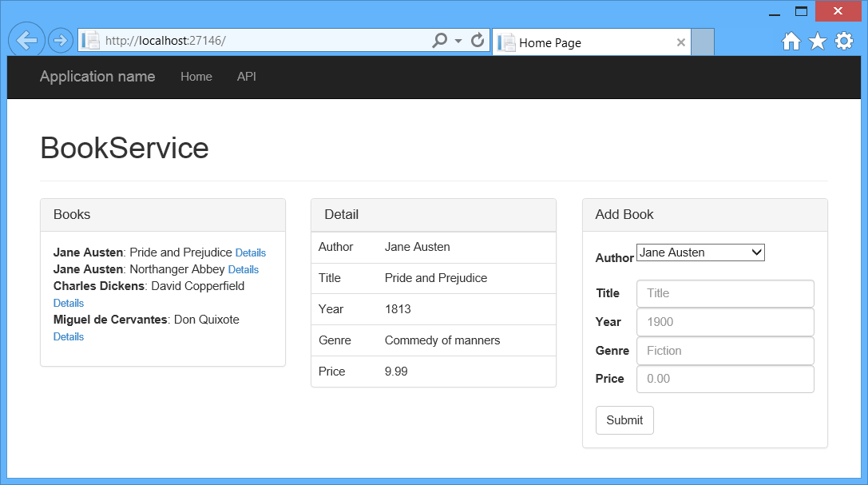Image resolution: width=868 pixels, height=485 pixels.
Task: Refresh the current page
Action: point(477,39)
